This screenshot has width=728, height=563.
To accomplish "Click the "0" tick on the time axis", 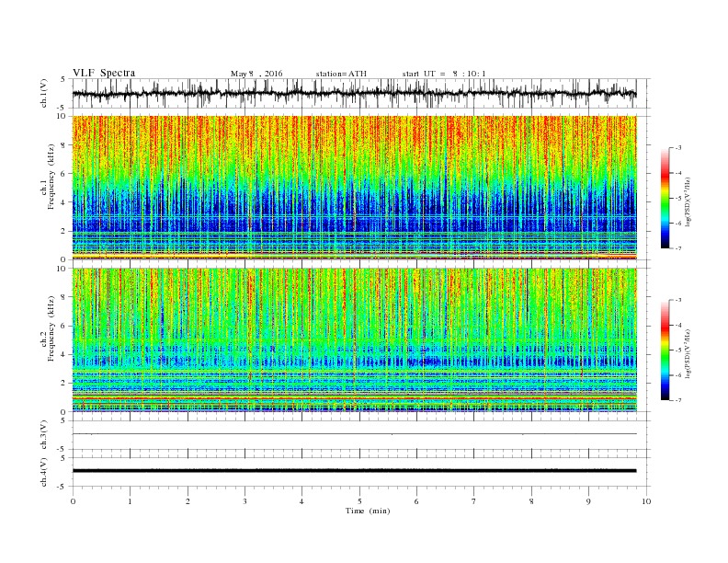I will (73, 501).
